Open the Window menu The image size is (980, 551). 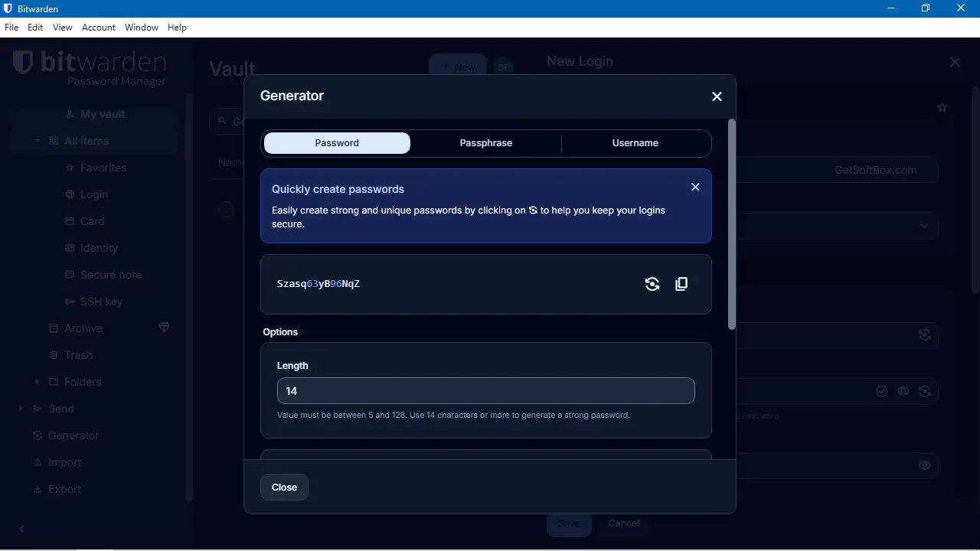click(142, 28)
